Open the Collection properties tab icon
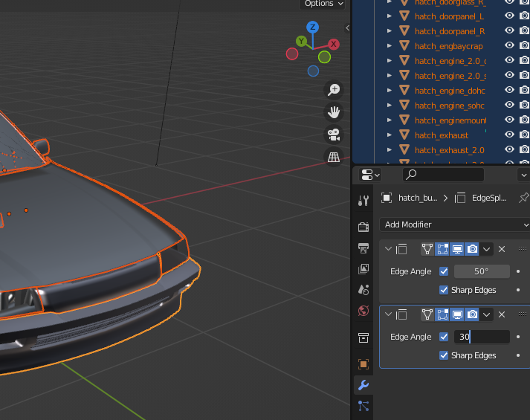 click(x=363, y=337)
